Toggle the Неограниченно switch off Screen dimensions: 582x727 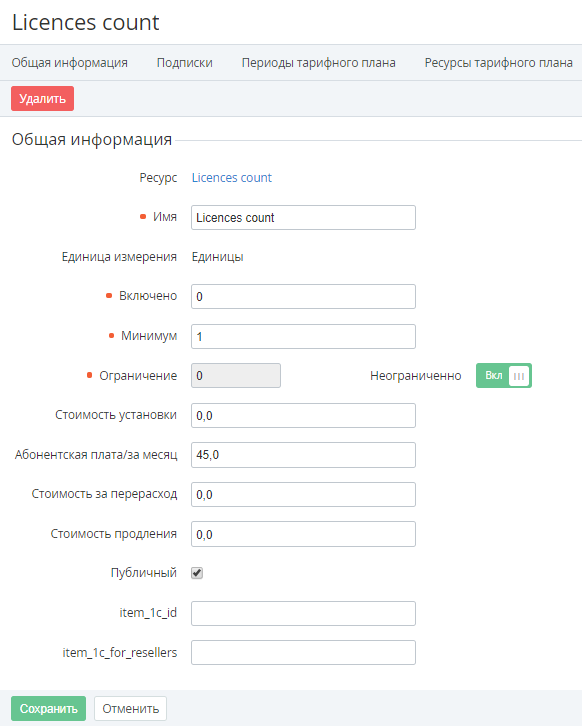tap(504, 376)
